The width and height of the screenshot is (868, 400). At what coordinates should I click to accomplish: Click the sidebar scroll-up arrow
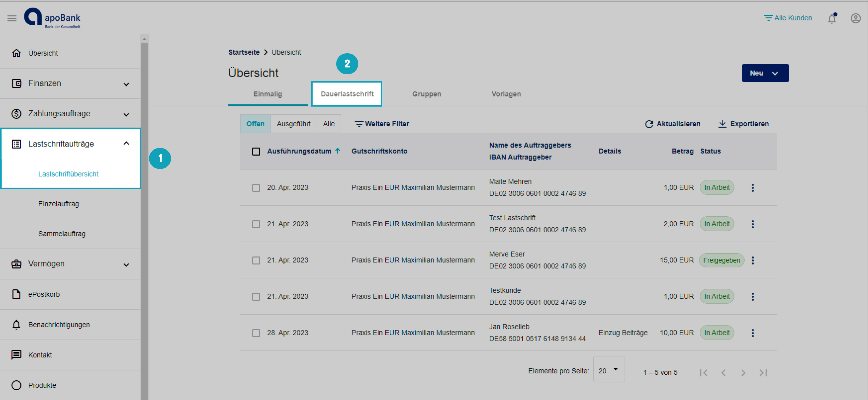[144, 38]
